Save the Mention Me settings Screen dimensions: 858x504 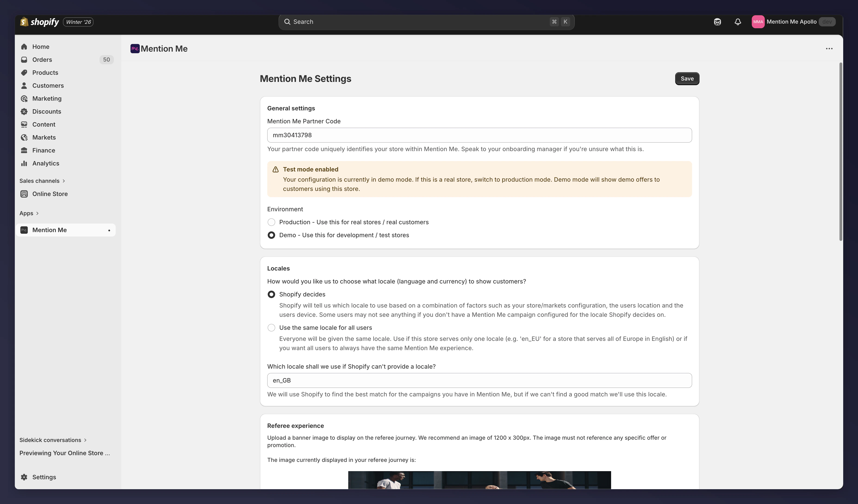[x=687, y=79]
